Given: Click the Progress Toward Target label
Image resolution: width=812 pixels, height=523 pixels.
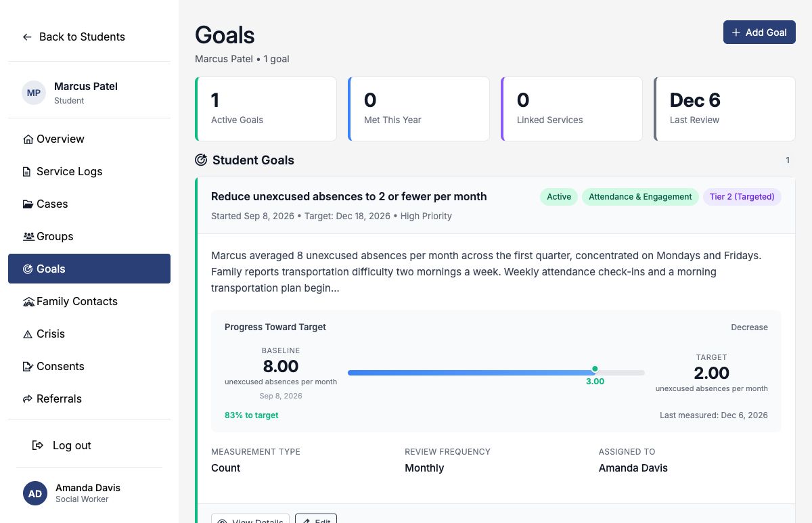Looking at the screenshot, I should [275, 327].
